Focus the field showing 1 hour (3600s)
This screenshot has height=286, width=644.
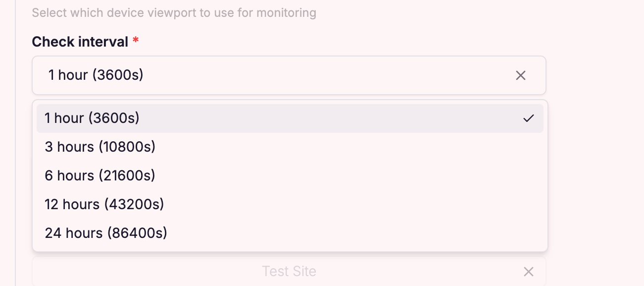[248, 75]
